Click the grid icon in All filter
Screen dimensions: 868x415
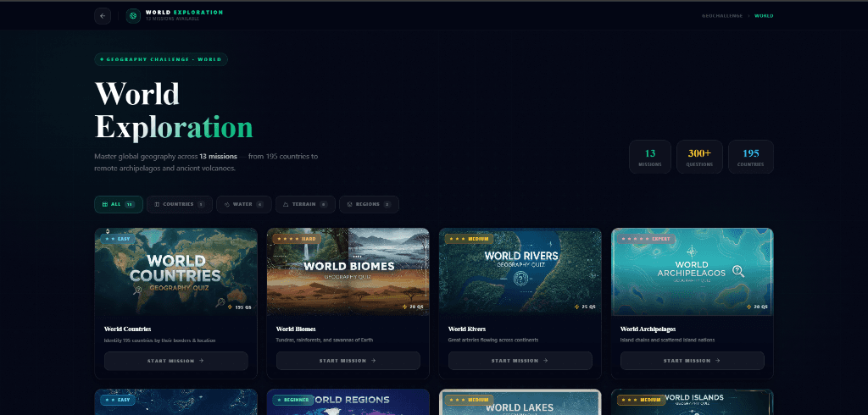point(104,204)
